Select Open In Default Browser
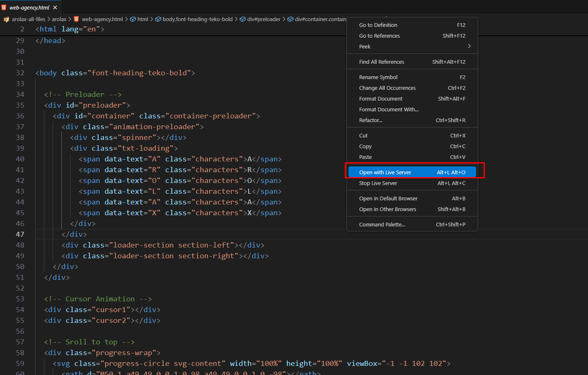 pyautogui.click(x=412, y=198)
